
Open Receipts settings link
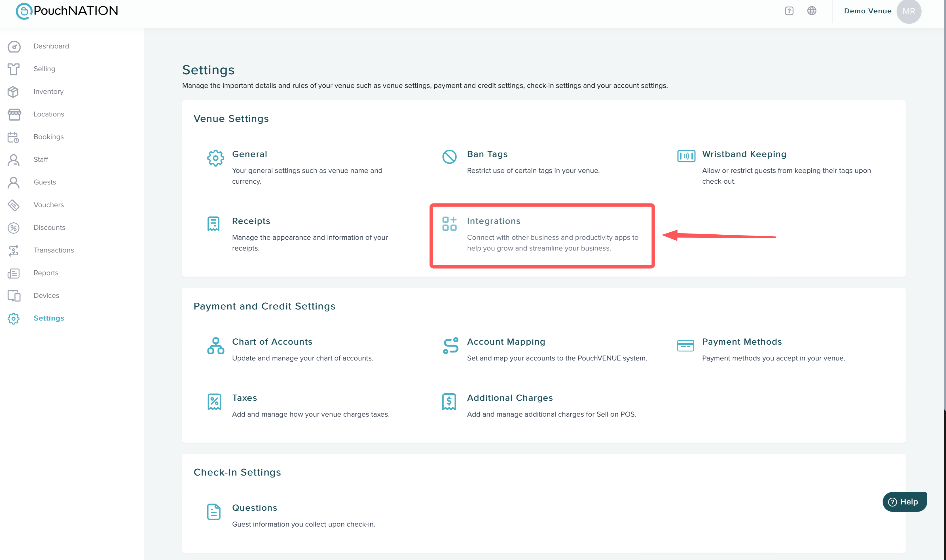[x=251, y=221]
